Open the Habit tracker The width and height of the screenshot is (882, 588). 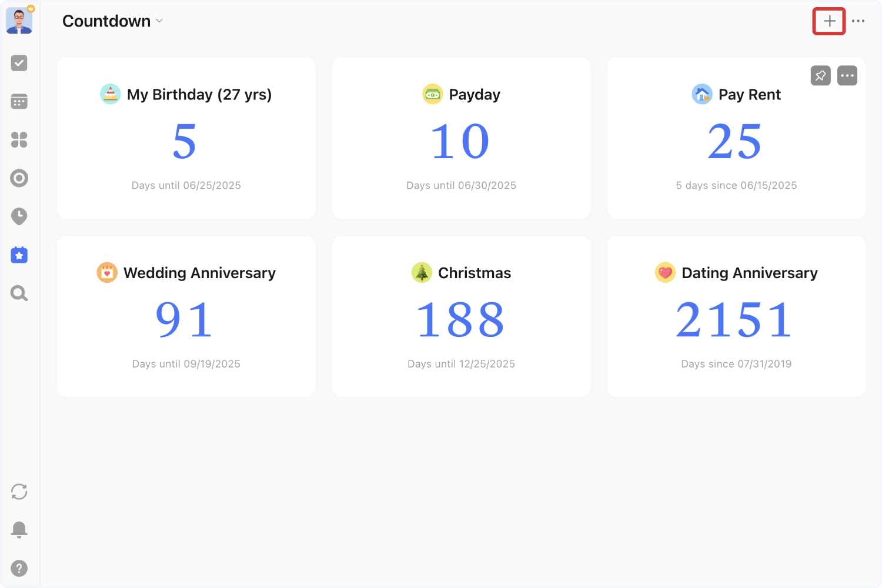click(19, 178)
